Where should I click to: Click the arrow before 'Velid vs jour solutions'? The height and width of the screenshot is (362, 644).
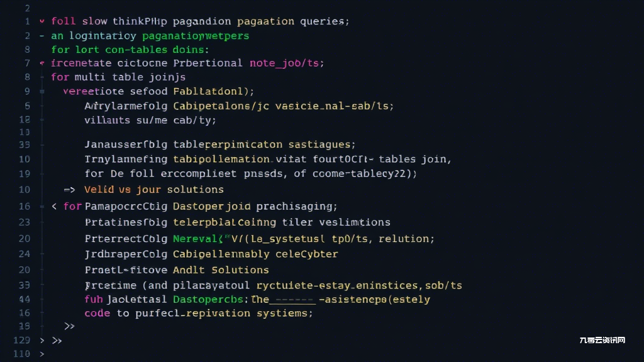coord(69,189)
